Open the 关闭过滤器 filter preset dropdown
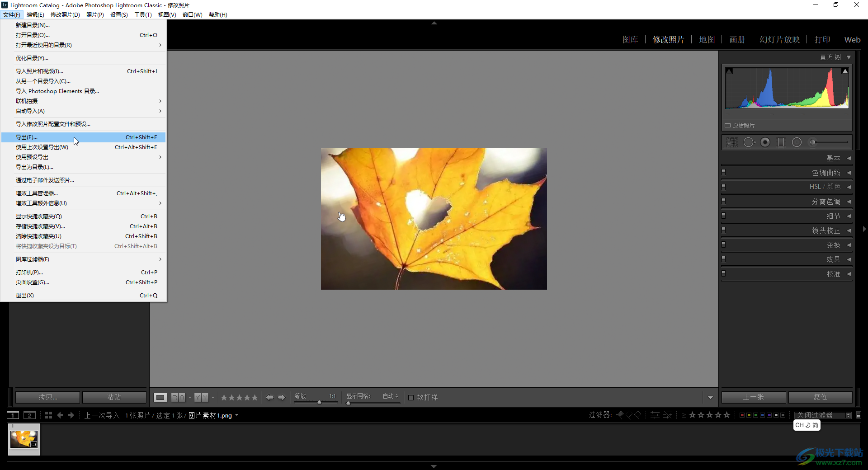The width and height of the screenshot is (868, 470). tap(823, 415)
